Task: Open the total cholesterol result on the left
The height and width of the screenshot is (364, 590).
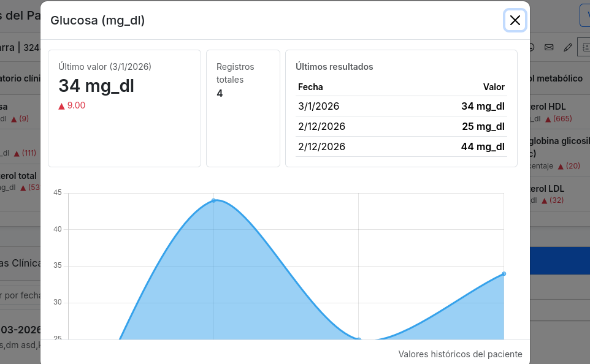Action: tap(20, 181)
